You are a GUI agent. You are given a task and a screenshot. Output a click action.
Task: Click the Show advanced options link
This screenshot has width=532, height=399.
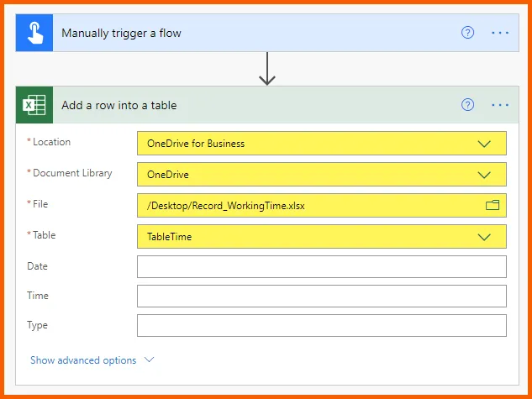pos(83,360)
